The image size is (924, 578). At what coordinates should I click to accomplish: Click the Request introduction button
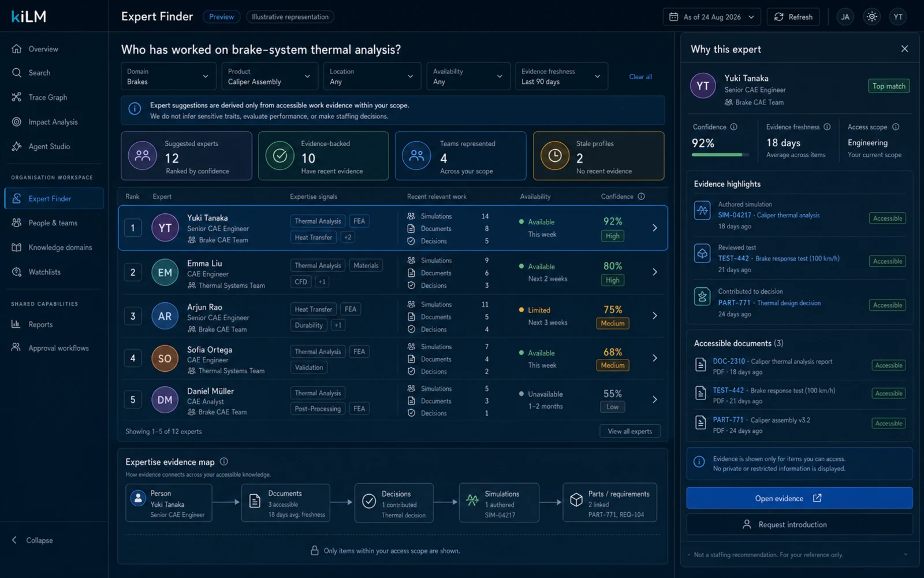coord(799,525)
